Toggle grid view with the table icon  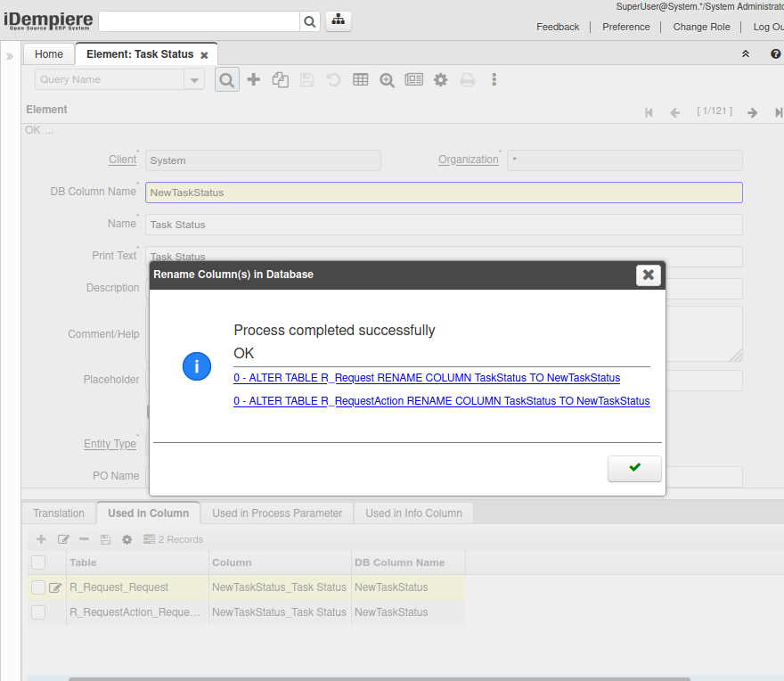(x=361, y=79)
